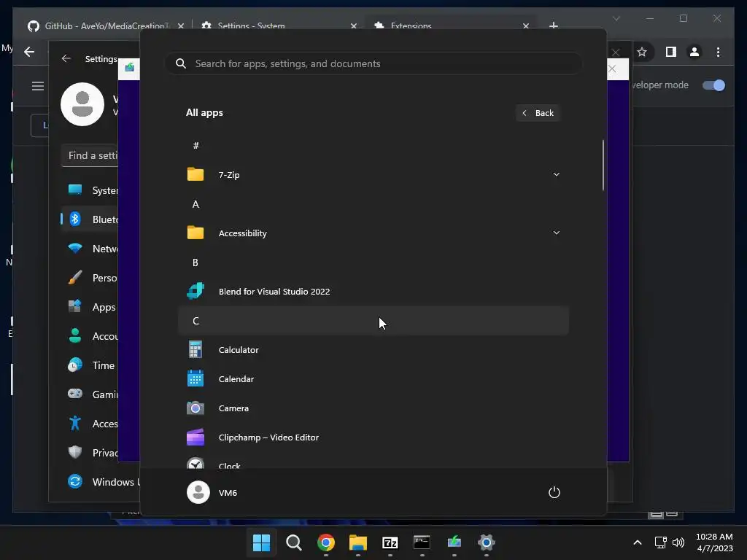Select the letter C section header
The width and height of the screenshot is (747, 560).
pyautogui.click(x=373, y=321)
